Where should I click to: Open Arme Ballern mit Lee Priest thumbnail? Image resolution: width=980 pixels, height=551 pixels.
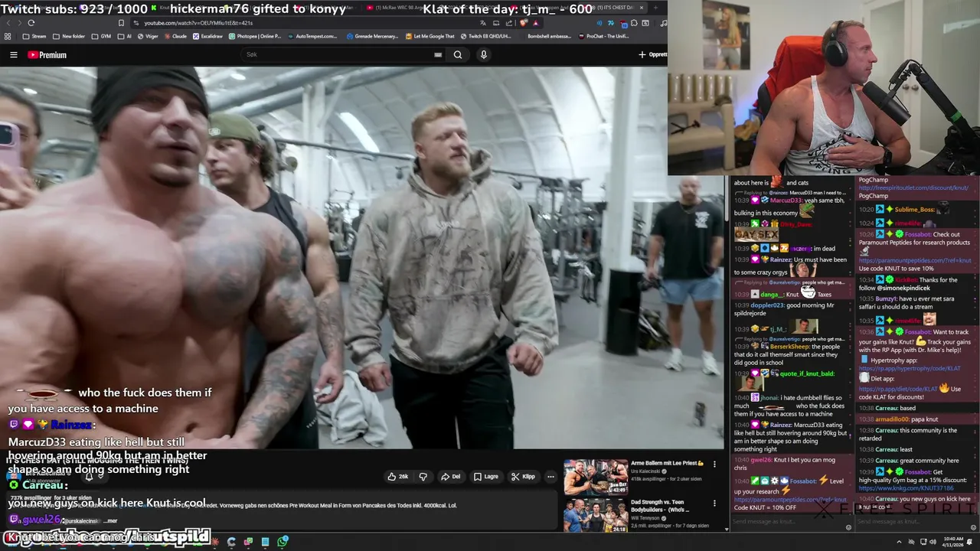[595, 477]
